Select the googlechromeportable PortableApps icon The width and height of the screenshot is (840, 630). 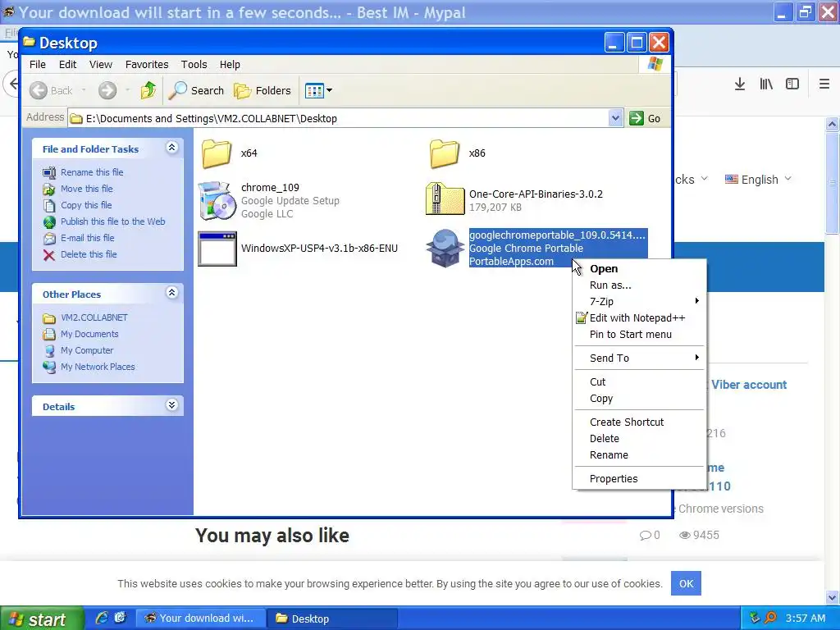[445, 248]
